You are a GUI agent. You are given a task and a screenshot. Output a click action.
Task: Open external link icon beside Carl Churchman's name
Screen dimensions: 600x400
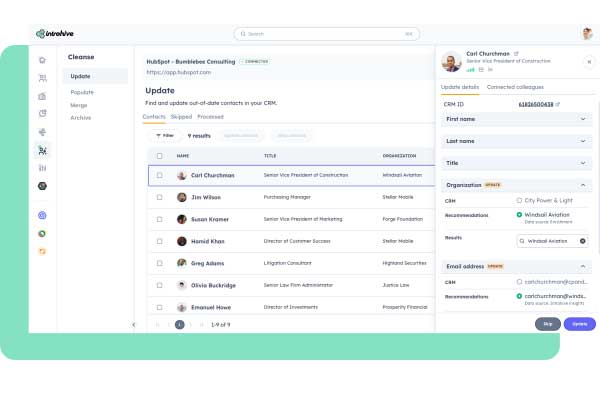point(516,54)
